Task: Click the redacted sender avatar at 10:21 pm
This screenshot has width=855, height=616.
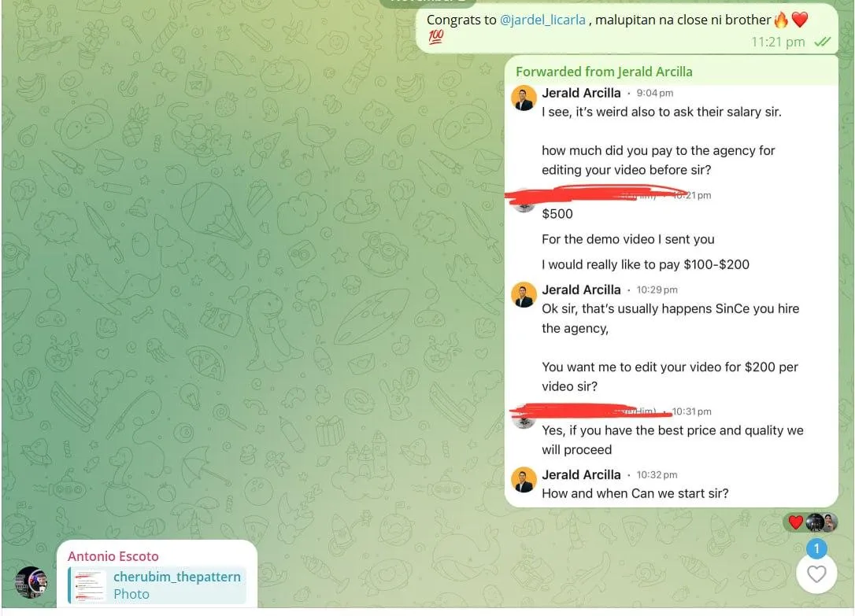Action: coord(524,201)
